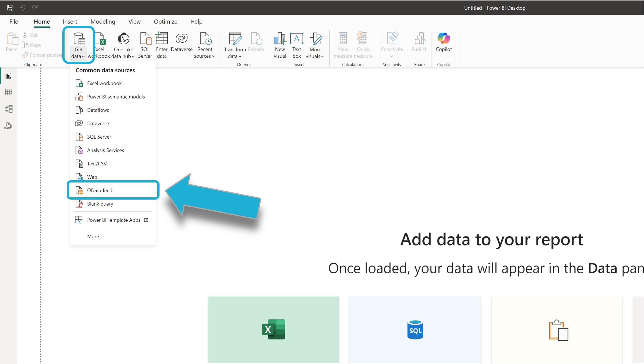This screenshot has height=364, width=644.
Task: Open Power BI Template Apps link
Action: click(114, 220)
